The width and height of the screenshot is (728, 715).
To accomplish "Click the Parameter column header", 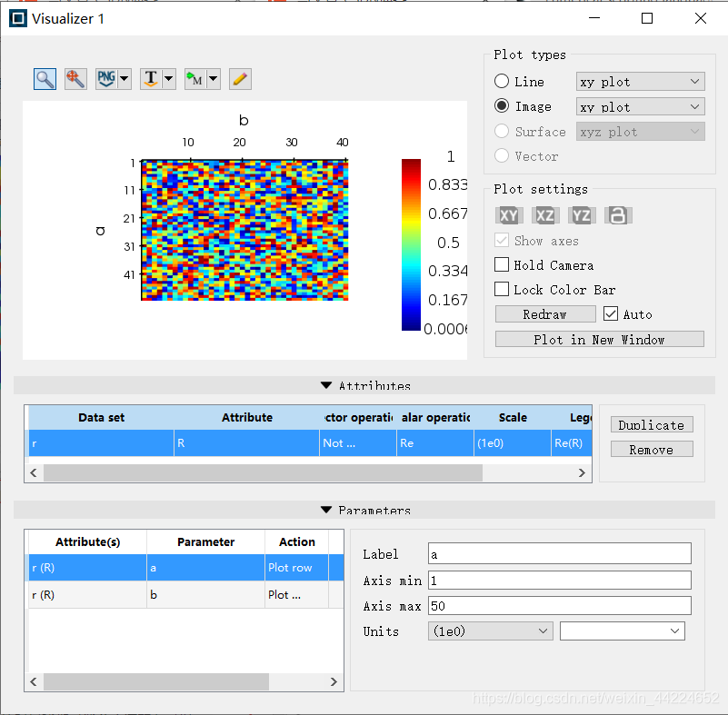I will click(205, 542).
